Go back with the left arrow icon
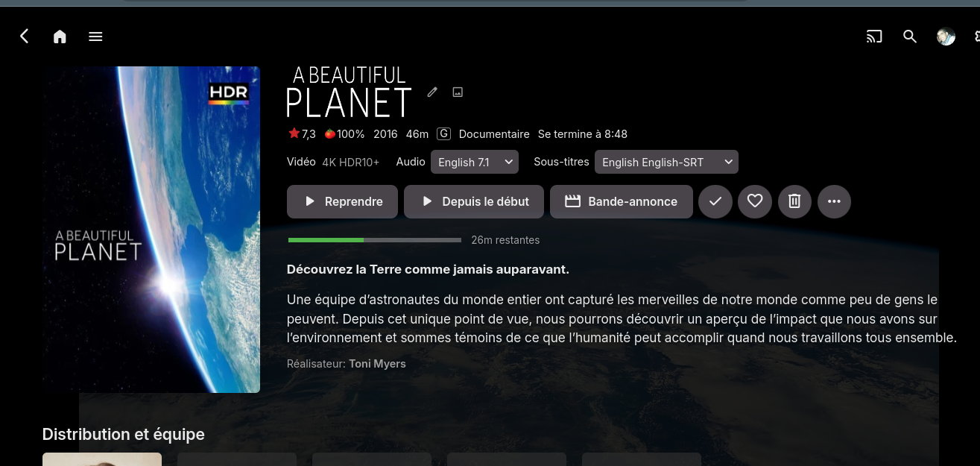This screenshot has height=466, width=980. click(25, 37)
